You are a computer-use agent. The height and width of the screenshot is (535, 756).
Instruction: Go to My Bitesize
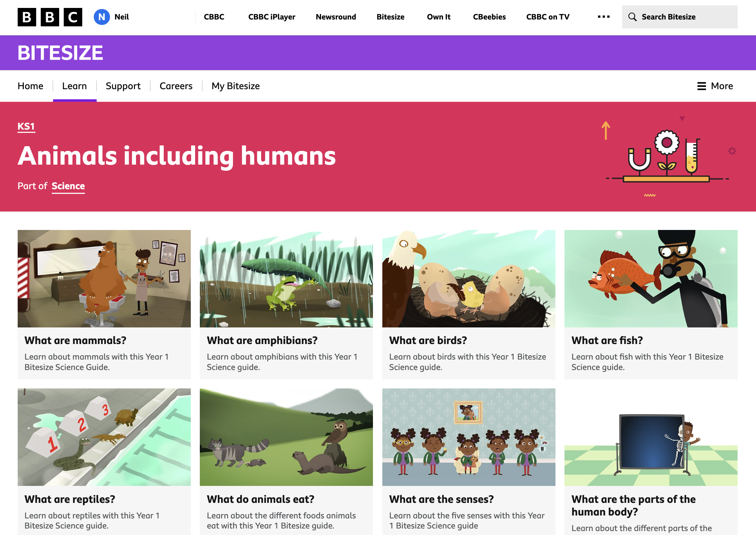[x=236, y=86]
